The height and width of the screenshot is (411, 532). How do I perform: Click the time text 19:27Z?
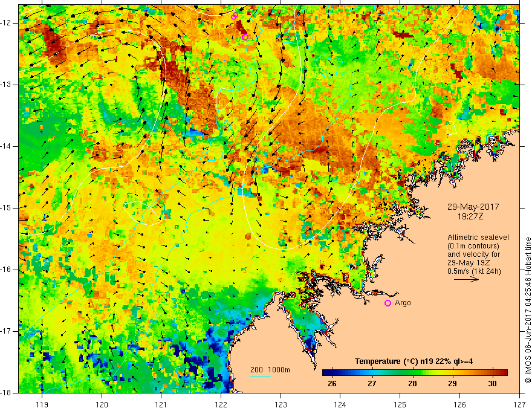[x=470, y=216]
